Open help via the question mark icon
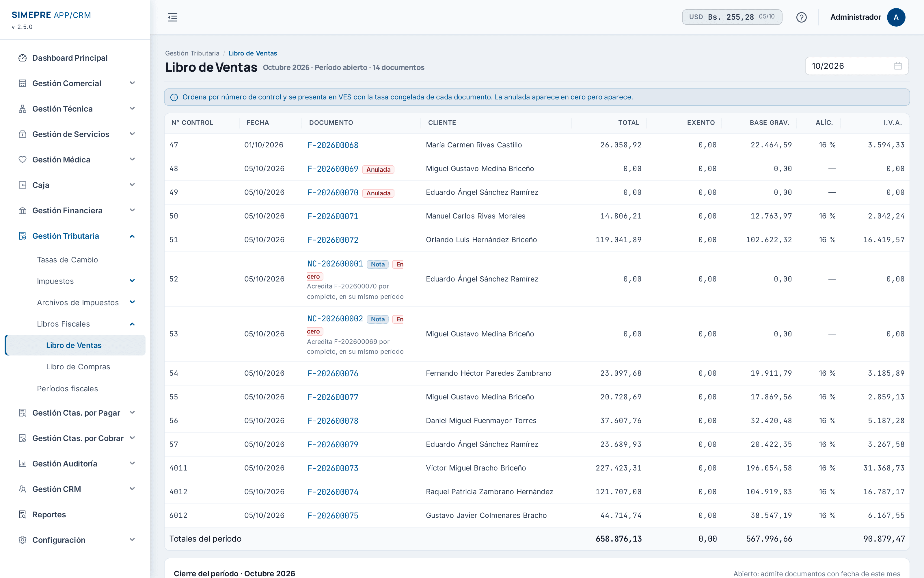Viewport: 924px width, 578px height. click(x=802, y=17)
